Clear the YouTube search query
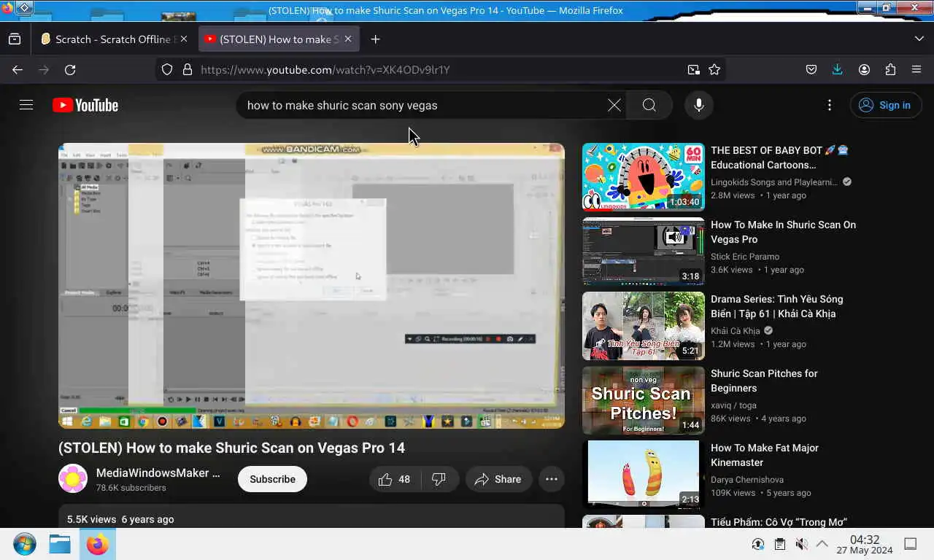The height and width of the screenshot is (560, 934). coord(614,105)
